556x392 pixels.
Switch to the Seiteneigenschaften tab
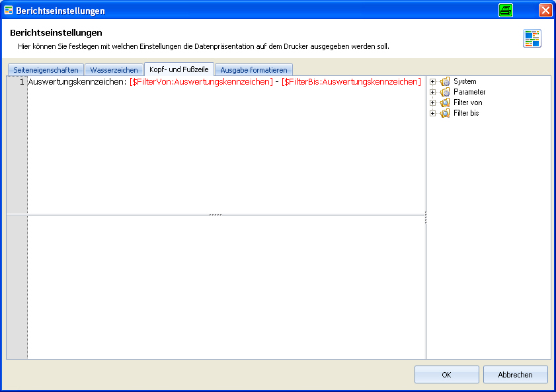[x=46, y=70]
